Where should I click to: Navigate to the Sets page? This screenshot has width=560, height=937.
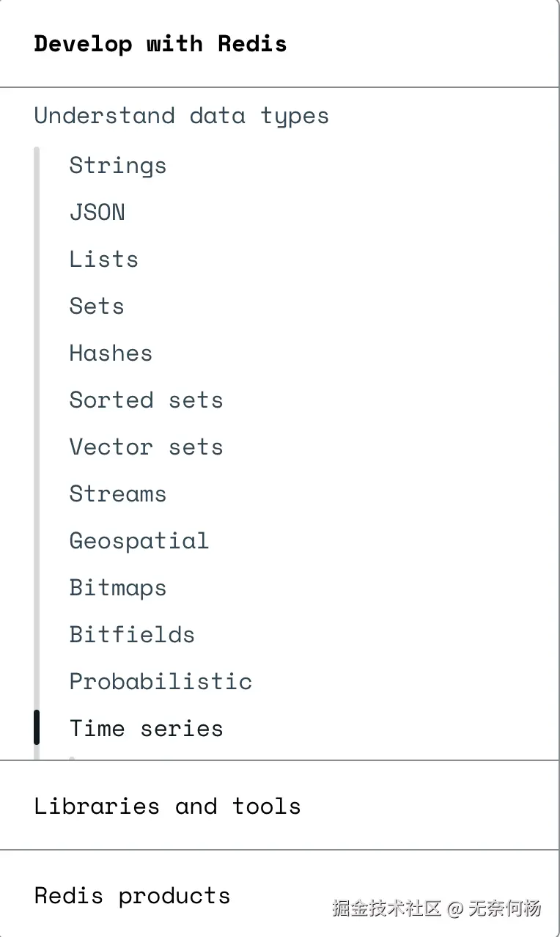tap(97, 306)
